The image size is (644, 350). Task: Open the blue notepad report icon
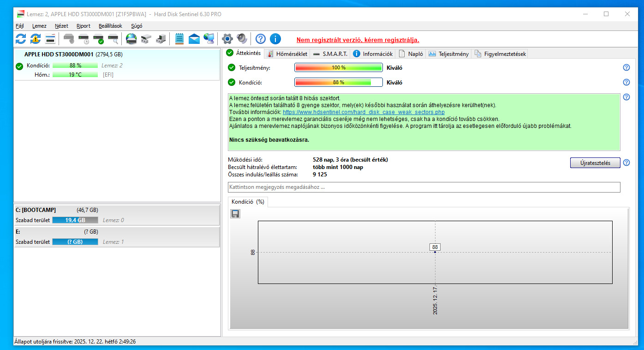tap(179, 39)
